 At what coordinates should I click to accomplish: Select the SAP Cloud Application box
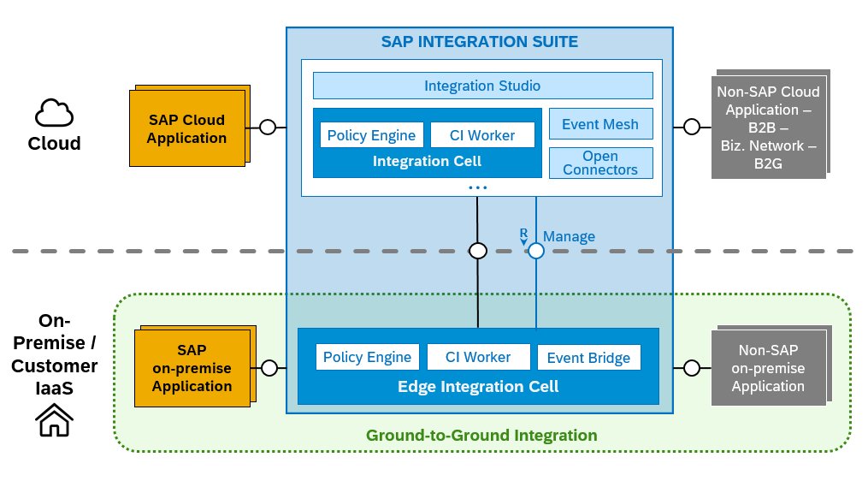(x=187, y=128)
